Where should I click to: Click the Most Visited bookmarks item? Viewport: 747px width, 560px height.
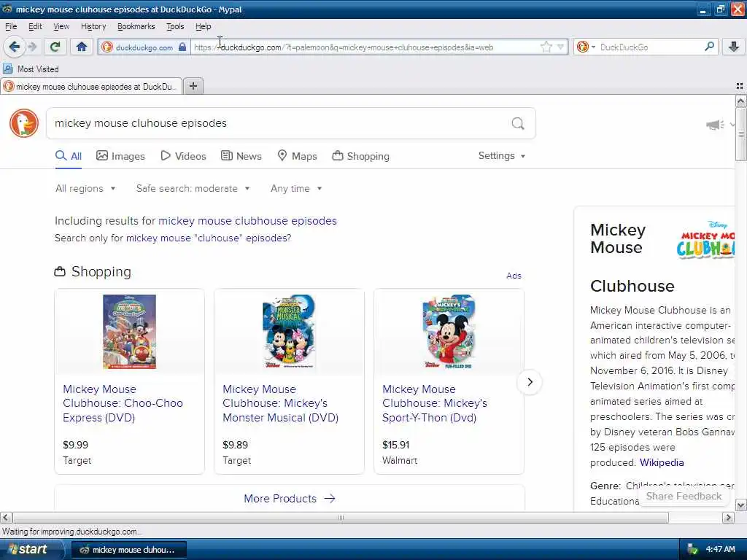click(x=31, y=69)
